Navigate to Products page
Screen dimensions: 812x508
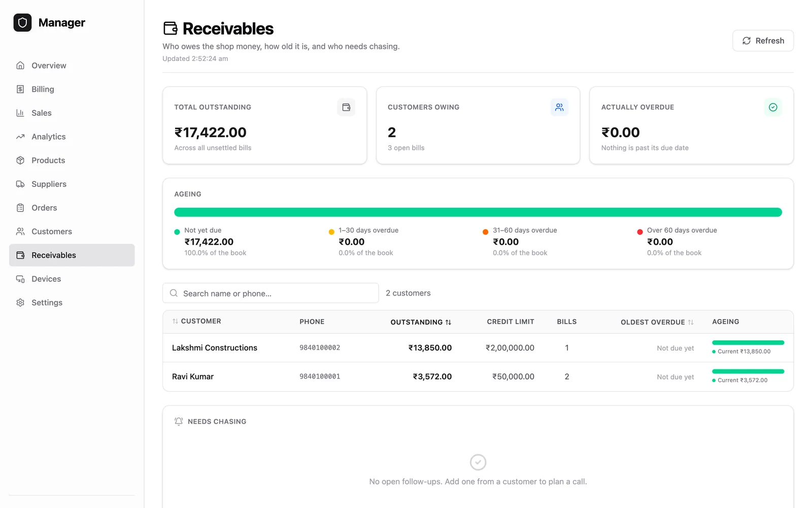[72, 161]
